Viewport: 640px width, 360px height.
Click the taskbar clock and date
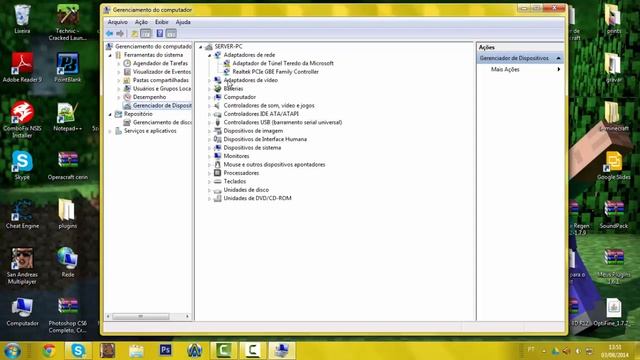coord(615,351)
